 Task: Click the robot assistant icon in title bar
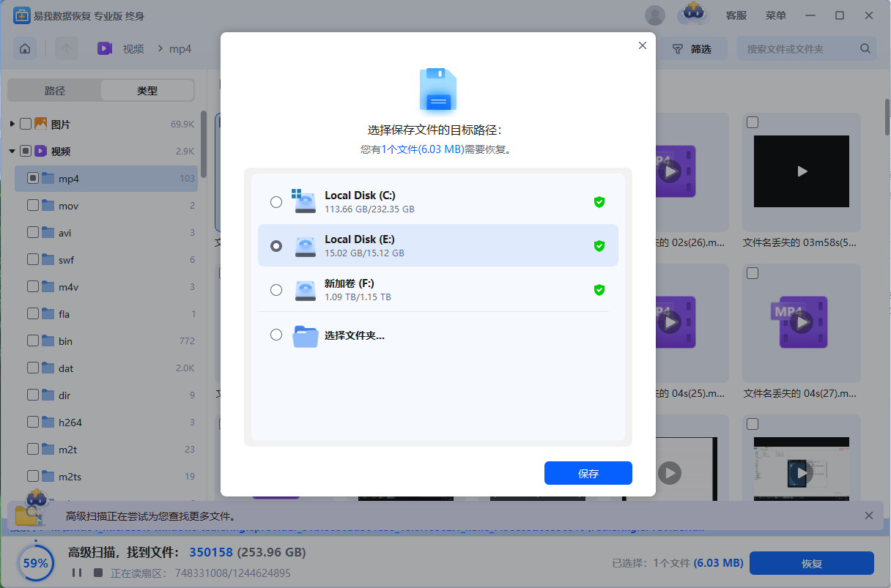pyautogui.click(x=693, y=14)
